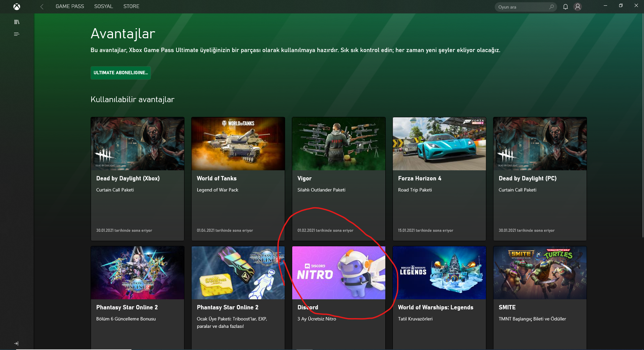644x350 pixels.
Task: Click the World of Tanks title
Action: coord(217,178)
